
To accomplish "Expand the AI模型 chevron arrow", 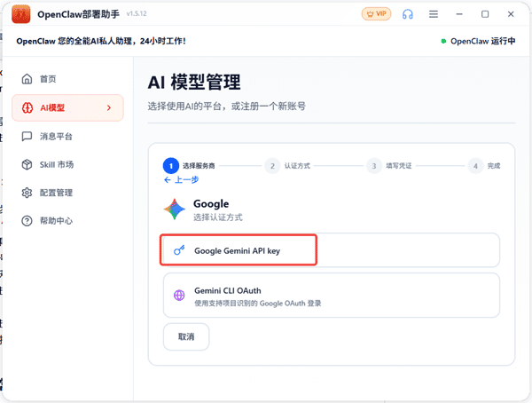I will pyautogui.click(x=109, y=107).
